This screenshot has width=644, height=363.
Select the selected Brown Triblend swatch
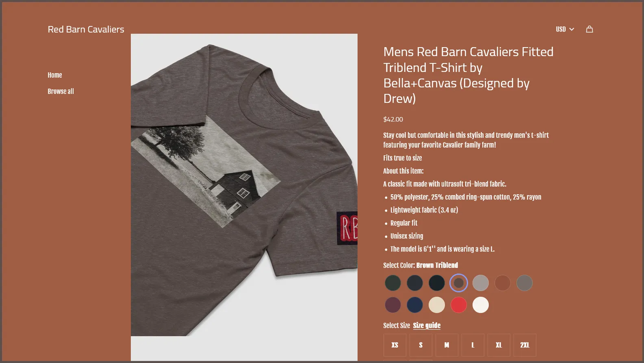tap(459, 283)
